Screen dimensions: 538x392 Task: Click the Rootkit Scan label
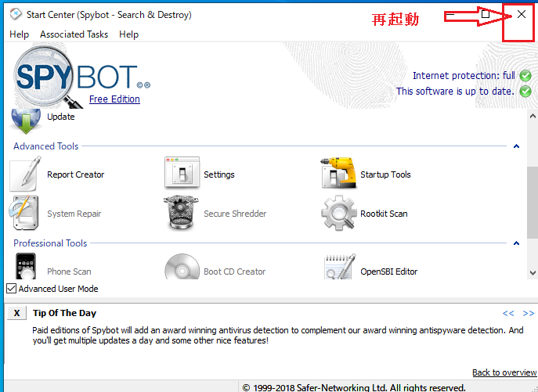click(384, 214)
